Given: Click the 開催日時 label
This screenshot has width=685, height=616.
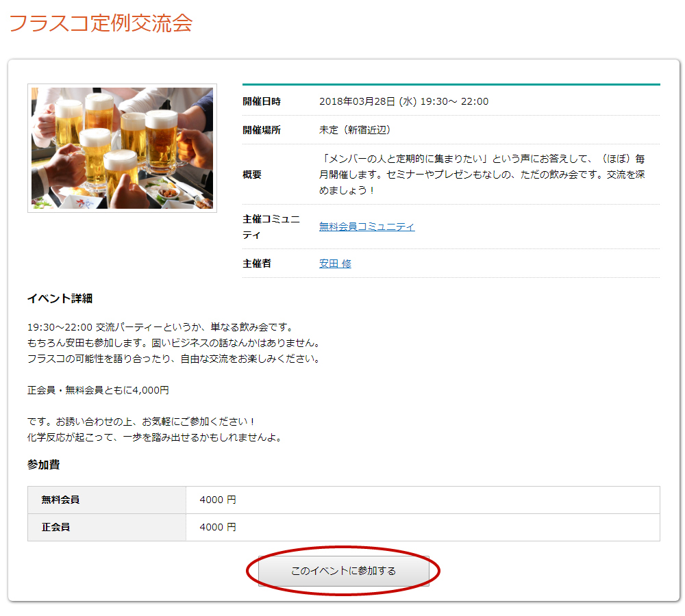Looking at the screenshot, I should coord(262,101).
